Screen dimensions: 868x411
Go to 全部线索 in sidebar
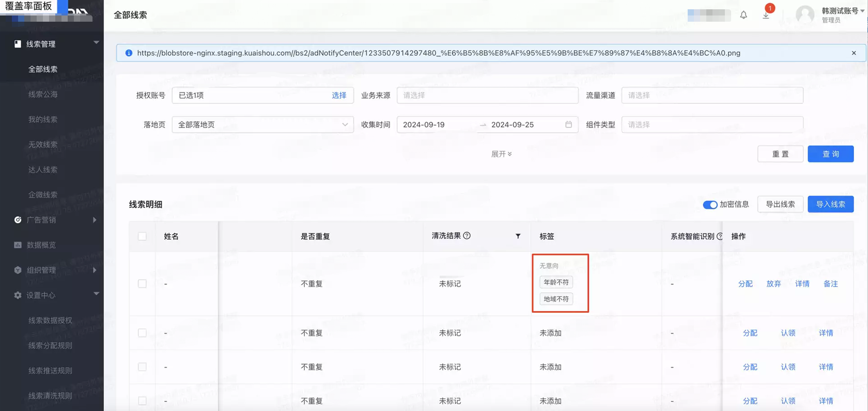[x=43, y=69]
